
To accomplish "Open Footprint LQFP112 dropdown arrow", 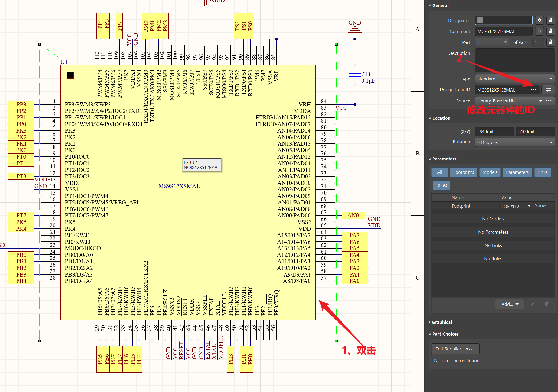I will [x=529, y=206].
